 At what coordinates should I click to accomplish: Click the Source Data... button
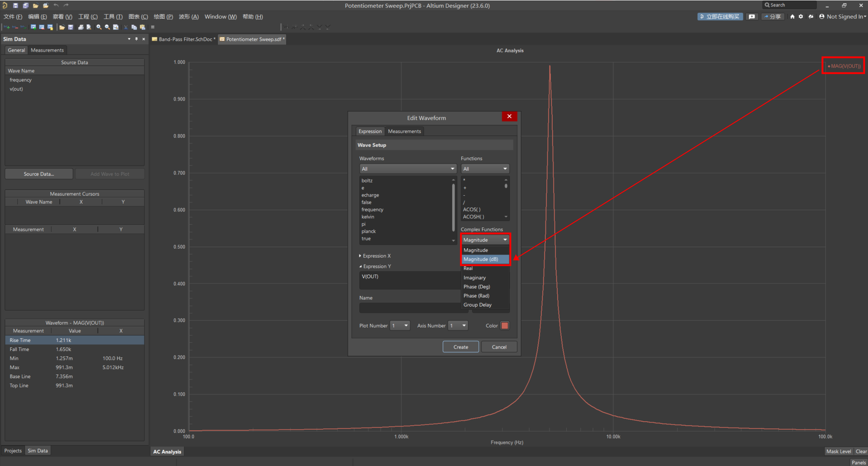point(39,174)
